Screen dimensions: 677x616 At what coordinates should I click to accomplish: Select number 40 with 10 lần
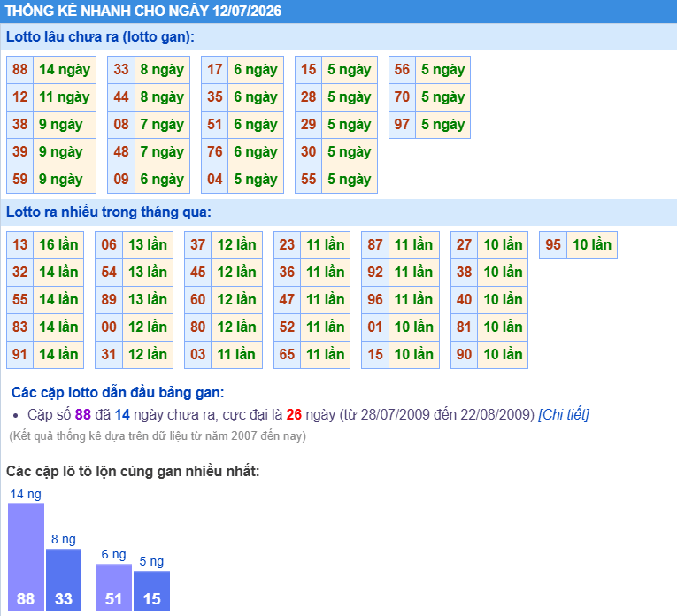464,299
